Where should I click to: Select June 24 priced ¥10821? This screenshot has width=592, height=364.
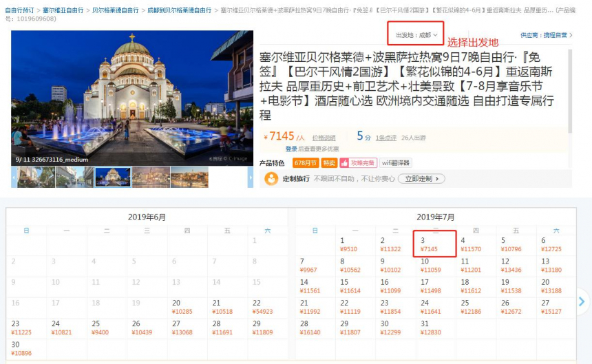point(67,328)
